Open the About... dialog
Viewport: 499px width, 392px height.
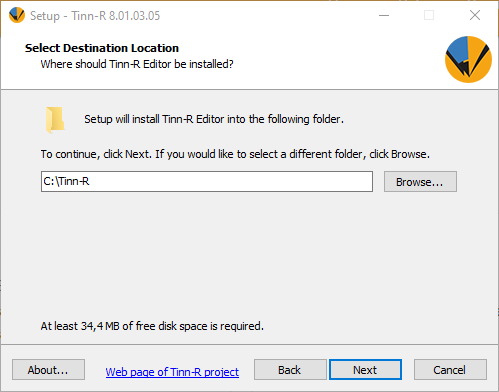click(48, 370)
